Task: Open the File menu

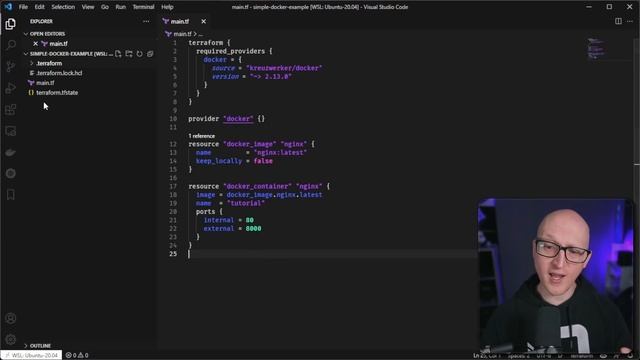Action: 23,7
